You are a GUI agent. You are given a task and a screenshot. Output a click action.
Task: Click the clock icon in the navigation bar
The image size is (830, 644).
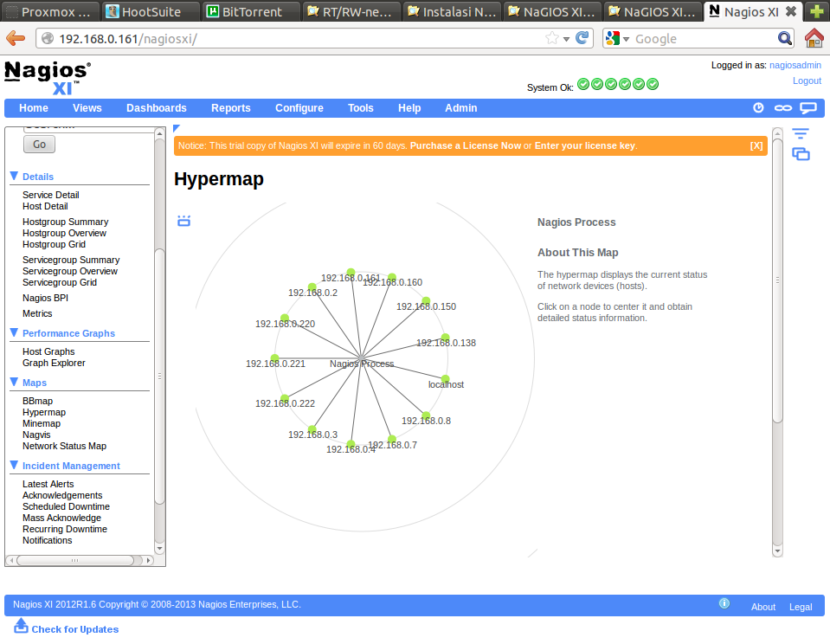click(758, 108)
